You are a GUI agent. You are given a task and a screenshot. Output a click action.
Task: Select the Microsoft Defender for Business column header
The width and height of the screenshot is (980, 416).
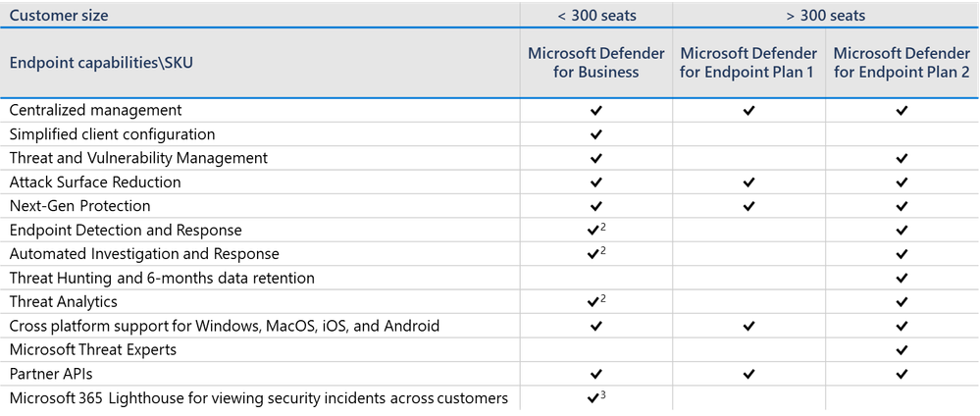point(596,63)
